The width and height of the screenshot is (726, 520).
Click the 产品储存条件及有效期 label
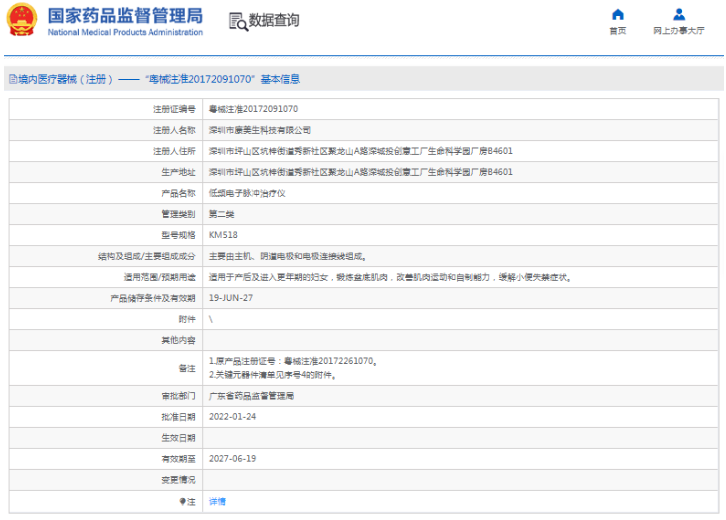click(153, 298)
